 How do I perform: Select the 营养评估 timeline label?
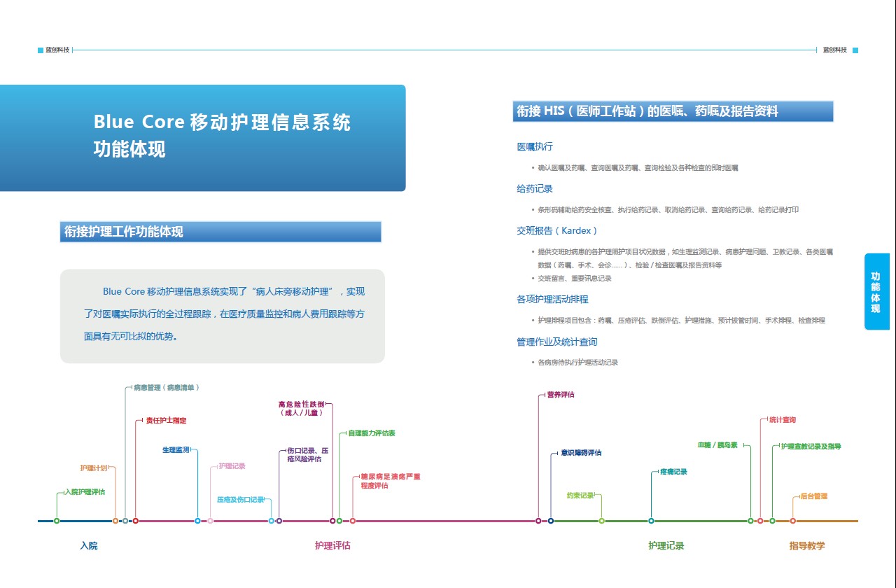tap(561, 395)
